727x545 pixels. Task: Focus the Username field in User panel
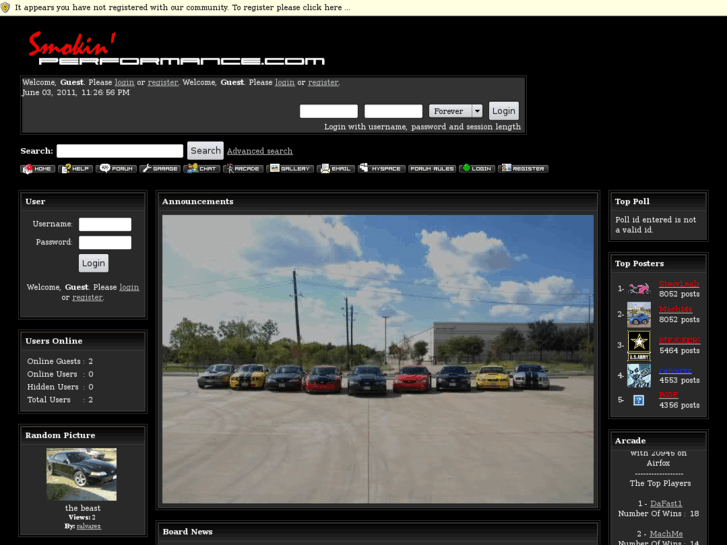[x=105, y=224]
